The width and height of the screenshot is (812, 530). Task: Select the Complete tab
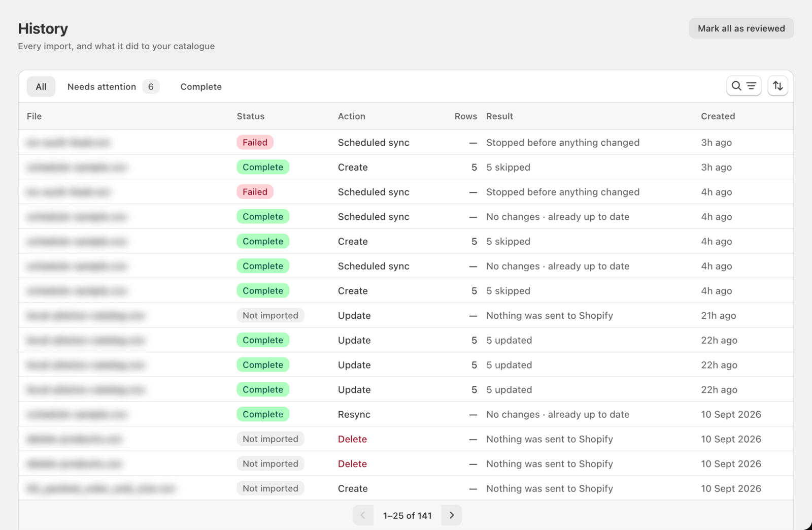pos(201,87)
